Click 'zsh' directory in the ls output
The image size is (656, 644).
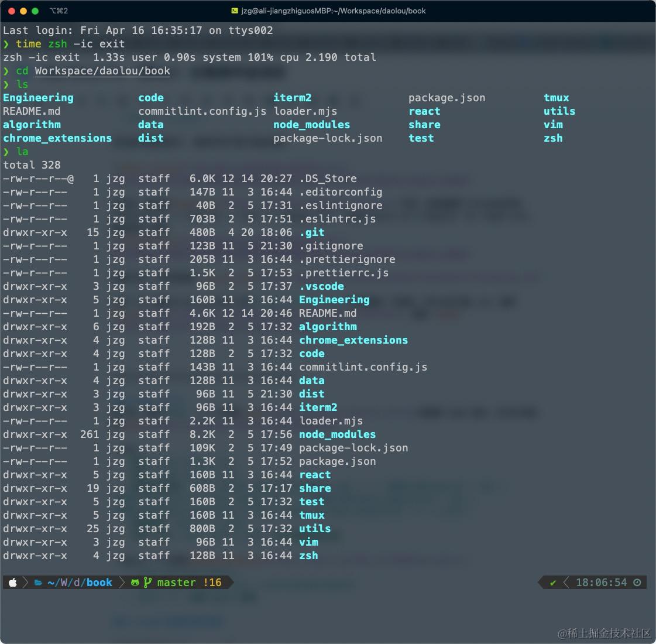553,138
